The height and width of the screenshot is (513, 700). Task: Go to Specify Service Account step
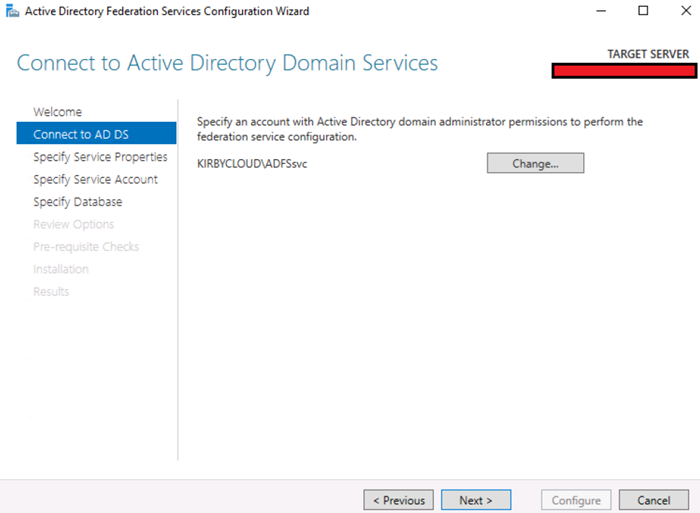pos(95,179)
